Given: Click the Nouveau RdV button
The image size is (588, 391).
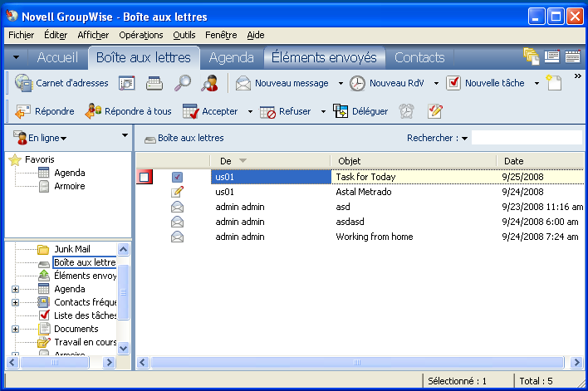Looking at the screenshot, I should [387, 83].
